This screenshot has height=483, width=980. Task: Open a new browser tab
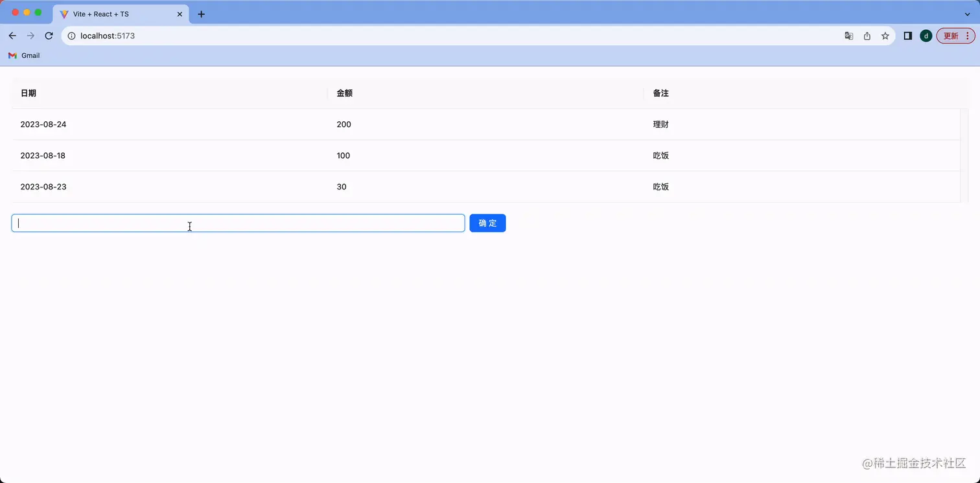click(x=201, y=14)
